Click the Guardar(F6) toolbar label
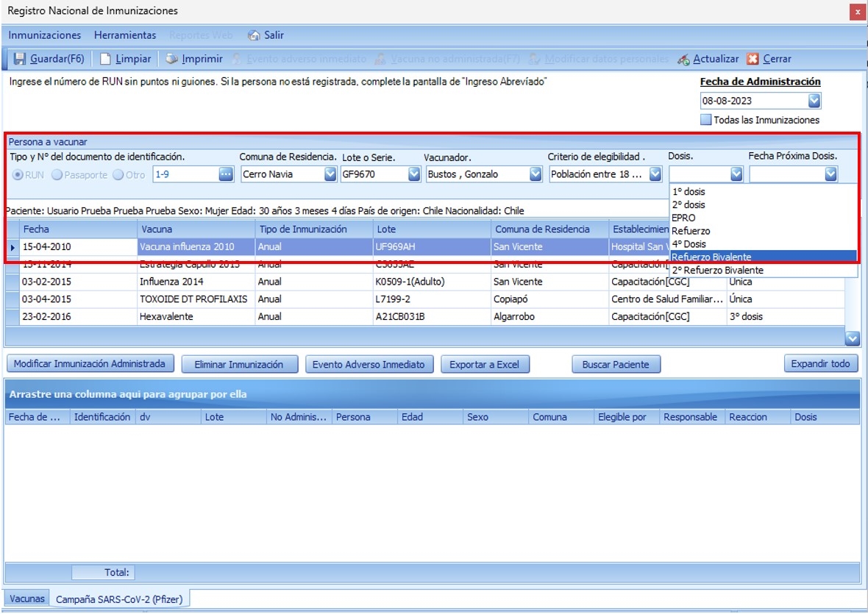This screenshot has width=868, height=614. click(x=57, y=59)
